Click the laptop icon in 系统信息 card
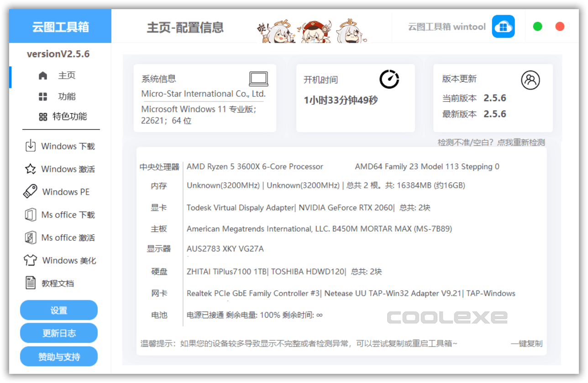Image resolution: width=588 pixels, height=383 pixels. pyautogui.click(x=258, y=78)
